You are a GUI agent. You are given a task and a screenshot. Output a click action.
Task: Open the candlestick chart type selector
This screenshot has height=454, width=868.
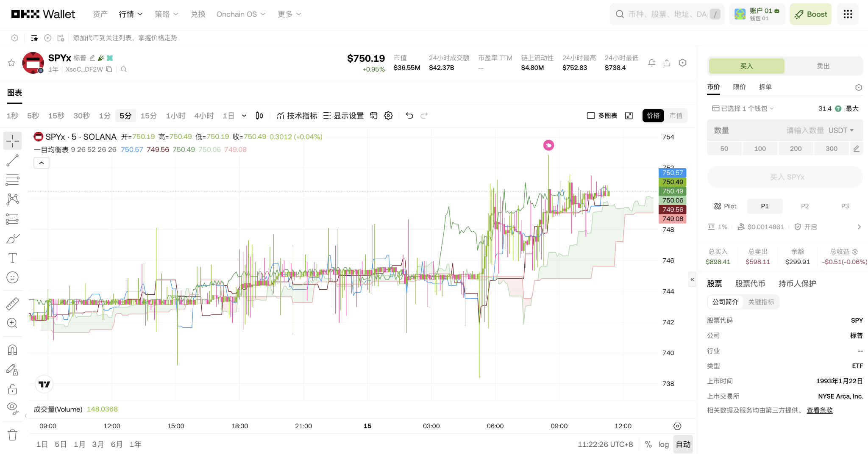click(x=259, y=116)
